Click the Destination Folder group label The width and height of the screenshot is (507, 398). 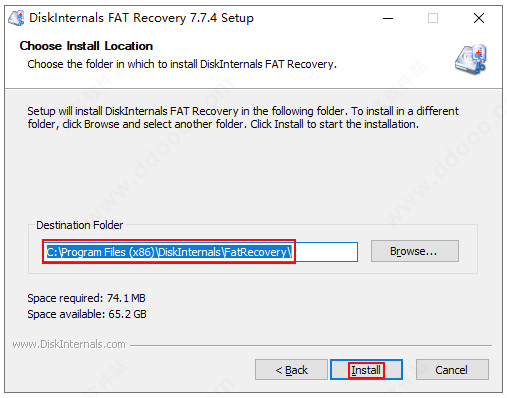[x=79, y=225]
